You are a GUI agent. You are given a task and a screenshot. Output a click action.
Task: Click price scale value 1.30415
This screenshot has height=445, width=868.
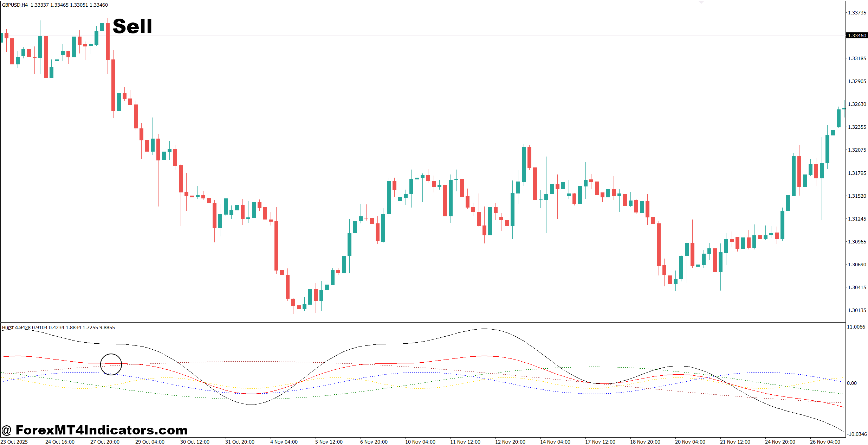tap(857, 287)
